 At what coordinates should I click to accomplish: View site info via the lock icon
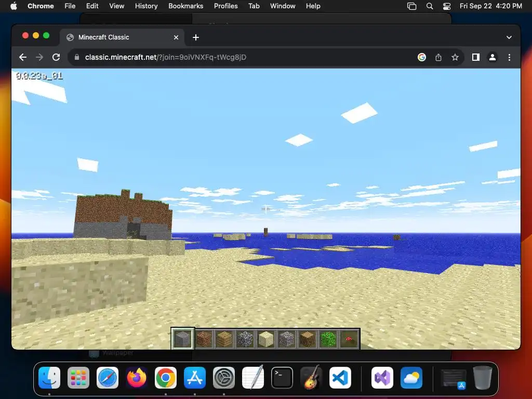77,57
